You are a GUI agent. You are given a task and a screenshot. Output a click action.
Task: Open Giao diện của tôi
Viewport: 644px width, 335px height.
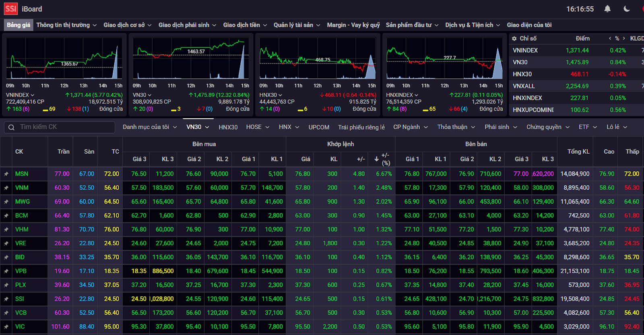click(x=529, y=25)
